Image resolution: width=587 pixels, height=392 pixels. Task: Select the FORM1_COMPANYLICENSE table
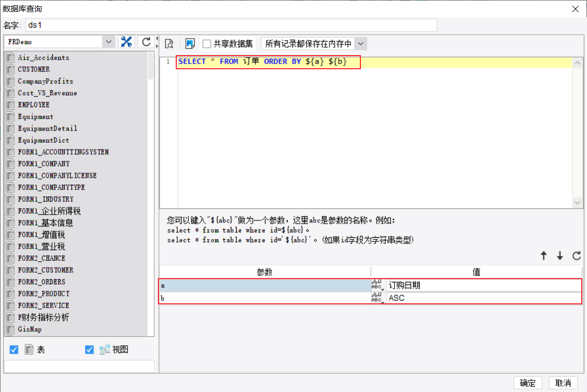click(x=57, y=176)
